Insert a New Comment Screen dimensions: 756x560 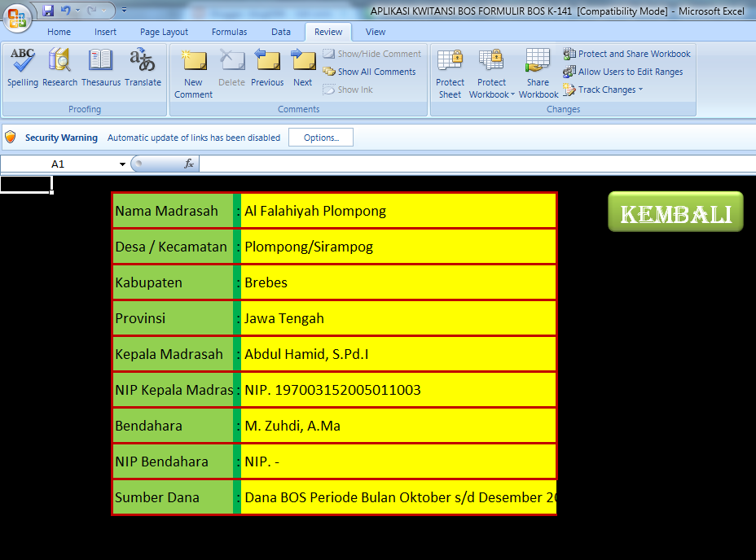coord(193,74)
